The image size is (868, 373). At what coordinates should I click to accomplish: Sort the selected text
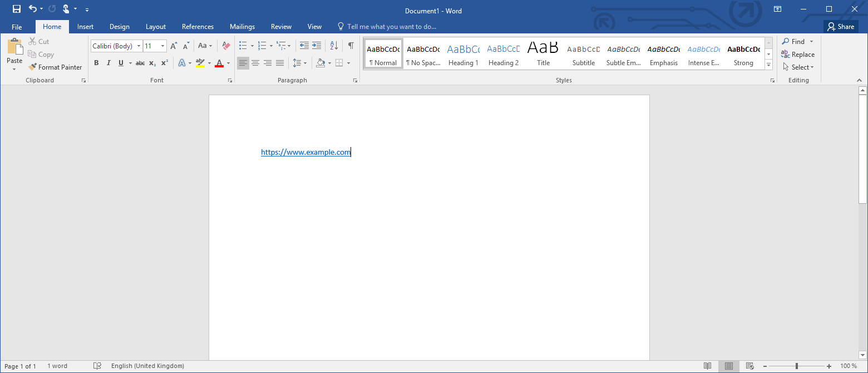coord(333,46)
